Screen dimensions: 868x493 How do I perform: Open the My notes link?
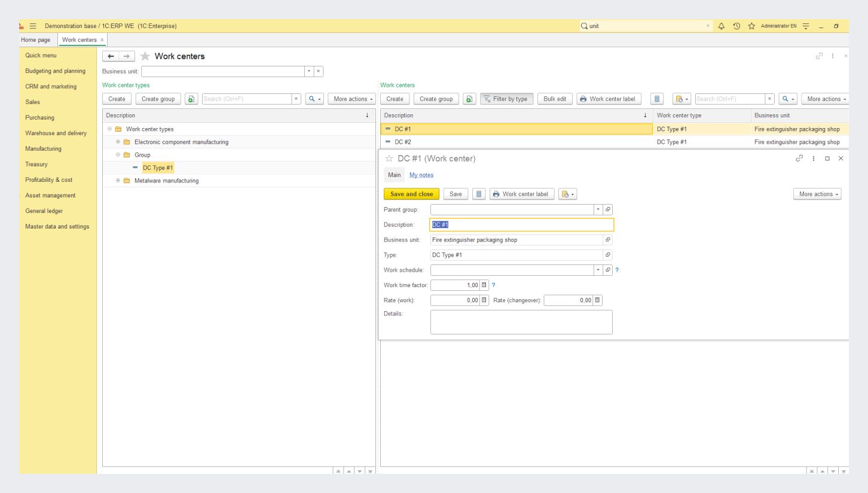click(x=421, y=175)
